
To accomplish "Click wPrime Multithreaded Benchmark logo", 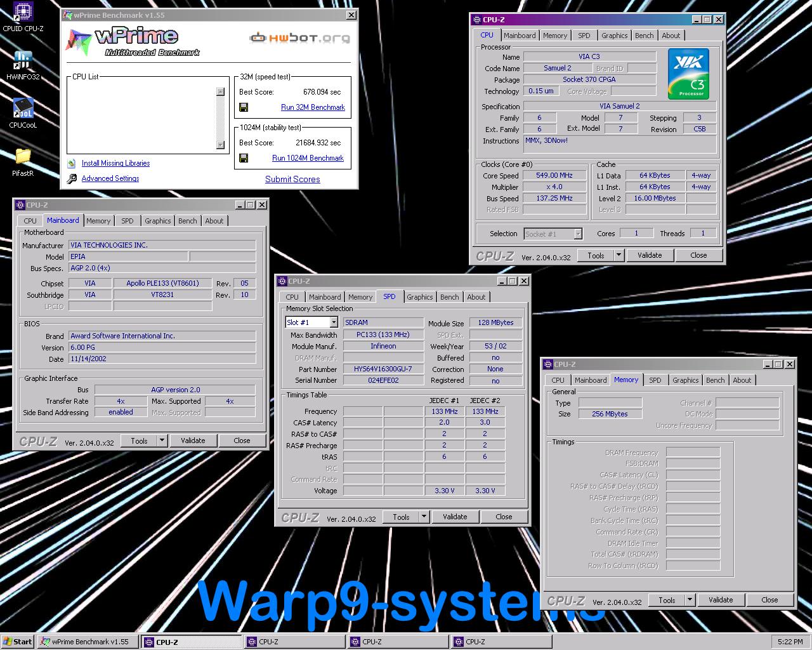I will [132, 41].
